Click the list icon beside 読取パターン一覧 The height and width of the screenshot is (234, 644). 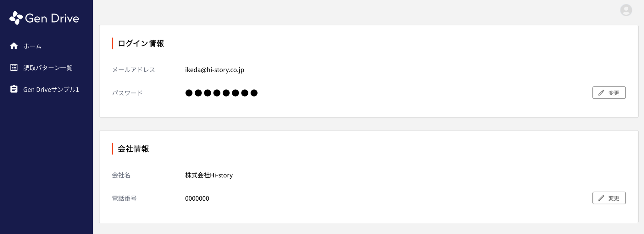[14, 68]
